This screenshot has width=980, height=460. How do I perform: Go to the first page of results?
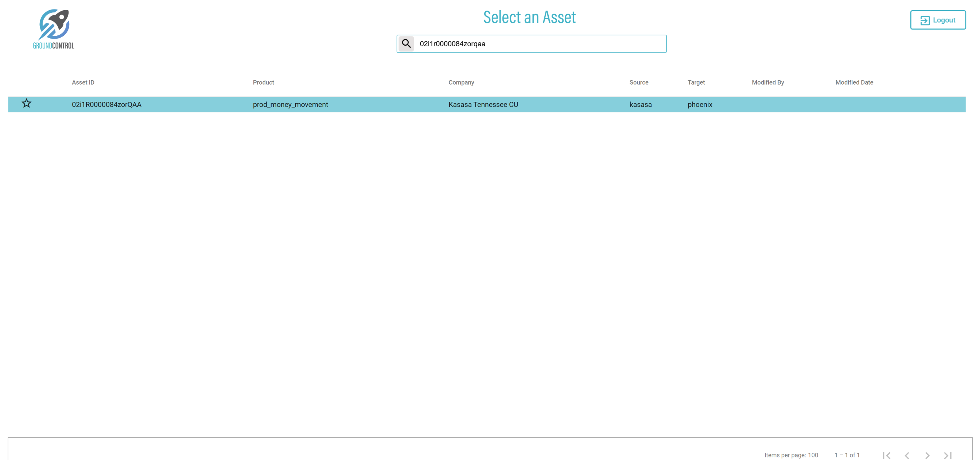point(886,455)
